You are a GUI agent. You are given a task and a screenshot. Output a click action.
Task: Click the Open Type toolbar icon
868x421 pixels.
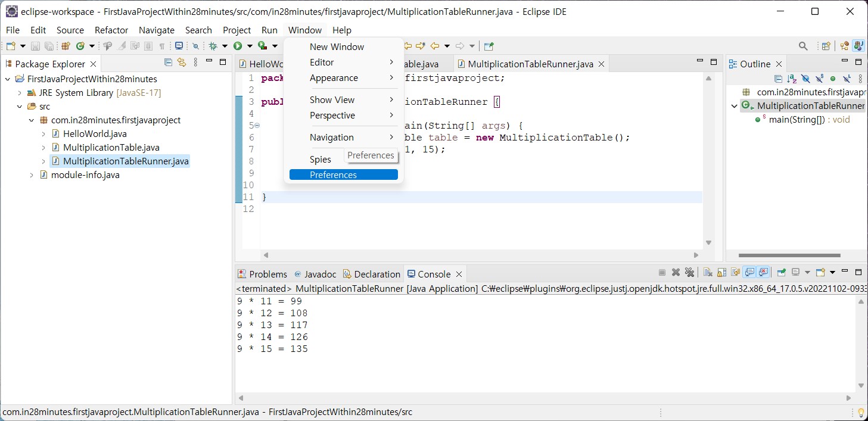tap(107, 46)
